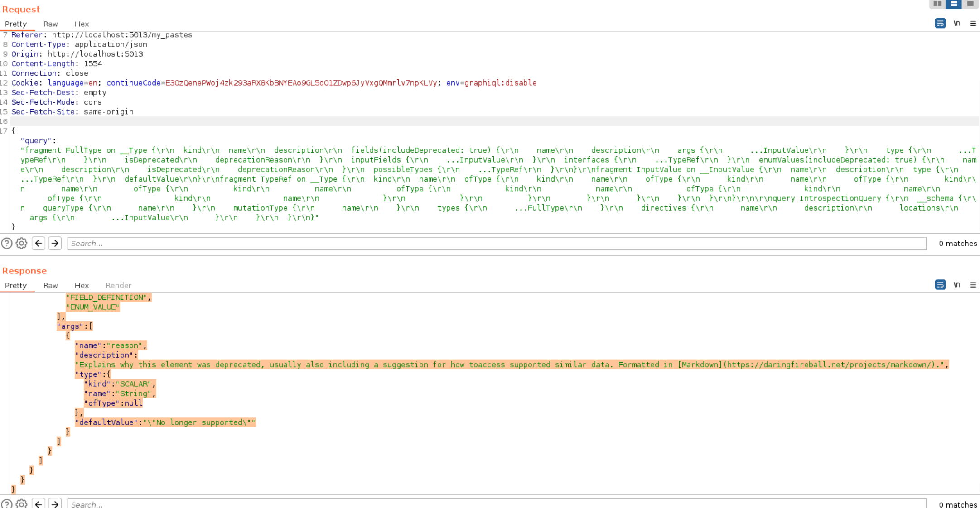This screenshot has height=508, width=980.
Task: Toggle non-printable characters in Response viewer
Action: tap(957, 285)
